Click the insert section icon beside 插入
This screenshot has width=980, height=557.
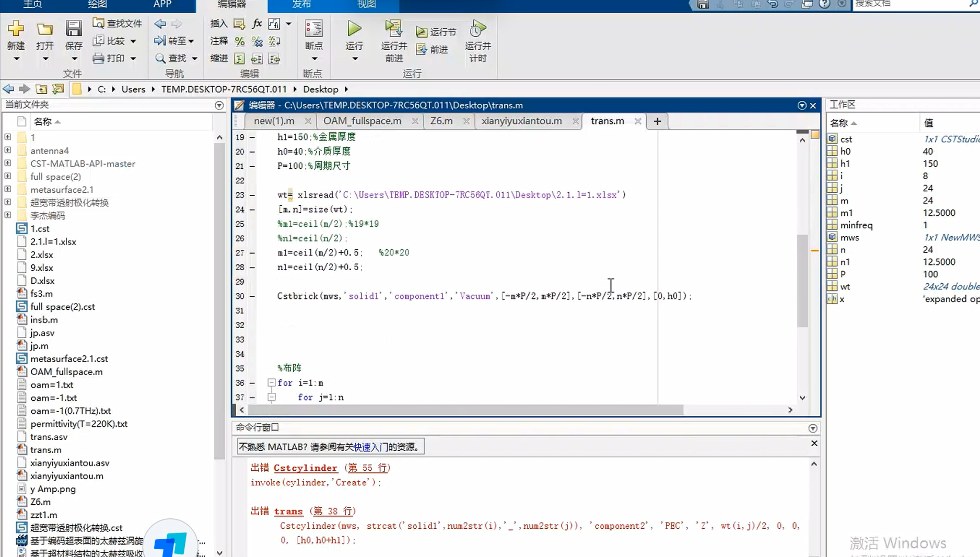239,24
